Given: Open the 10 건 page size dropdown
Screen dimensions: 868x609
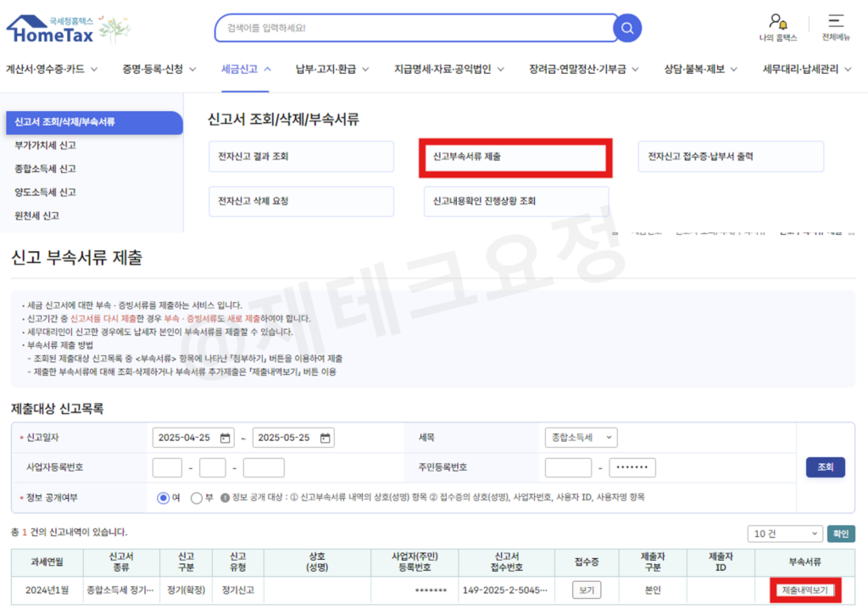Looking at the screenshot, I should (784, 534).
